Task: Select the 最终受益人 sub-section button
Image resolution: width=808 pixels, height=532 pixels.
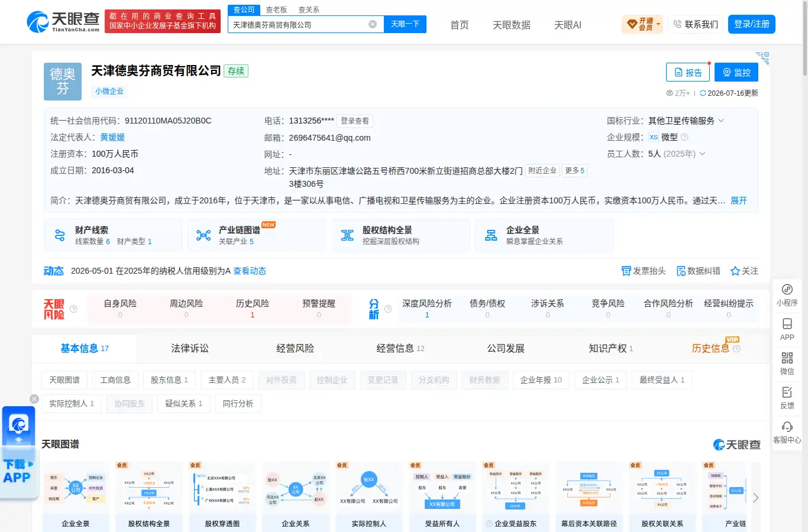Action: (x=662, y=380)
